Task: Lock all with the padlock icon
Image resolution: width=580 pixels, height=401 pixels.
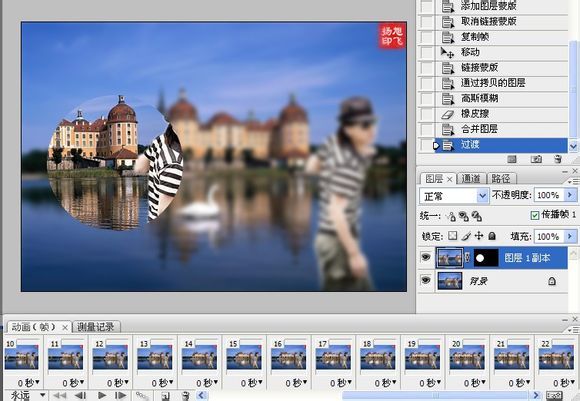Action: (492, 236)
